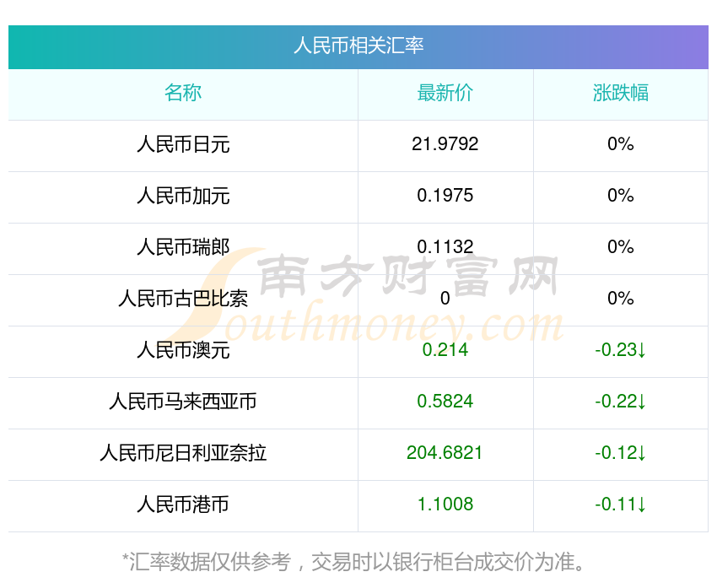The image size is (717, 588).
Task: Click the 人民币马来西亚币 name
Action: tap(183, 402)
